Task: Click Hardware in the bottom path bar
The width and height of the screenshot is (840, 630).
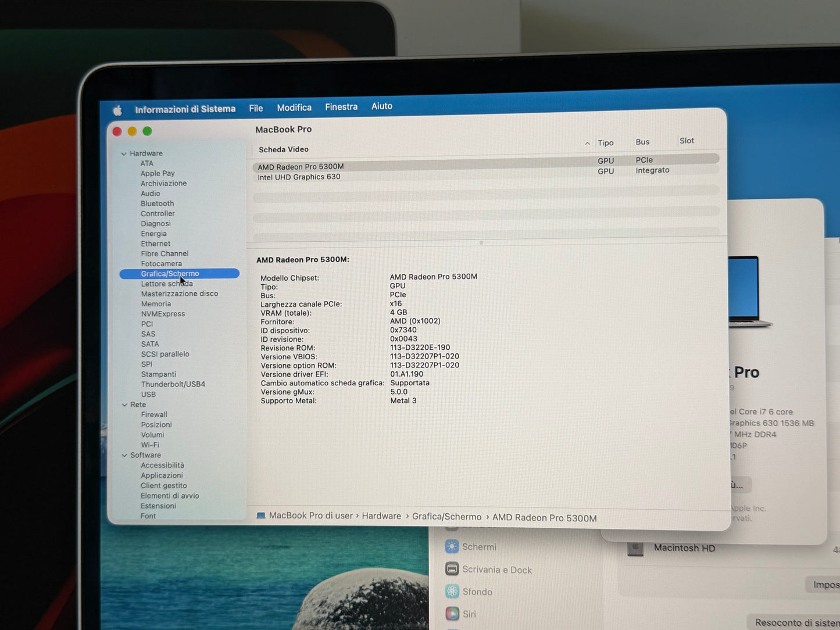Action: [381, 516]
